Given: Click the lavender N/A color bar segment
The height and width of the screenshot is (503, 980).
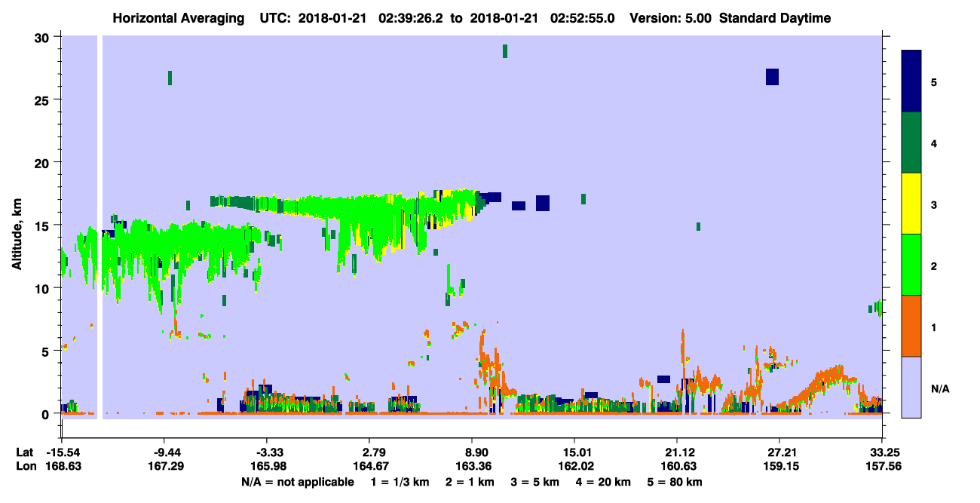Looking at the screenshot, I should [911, 386].
